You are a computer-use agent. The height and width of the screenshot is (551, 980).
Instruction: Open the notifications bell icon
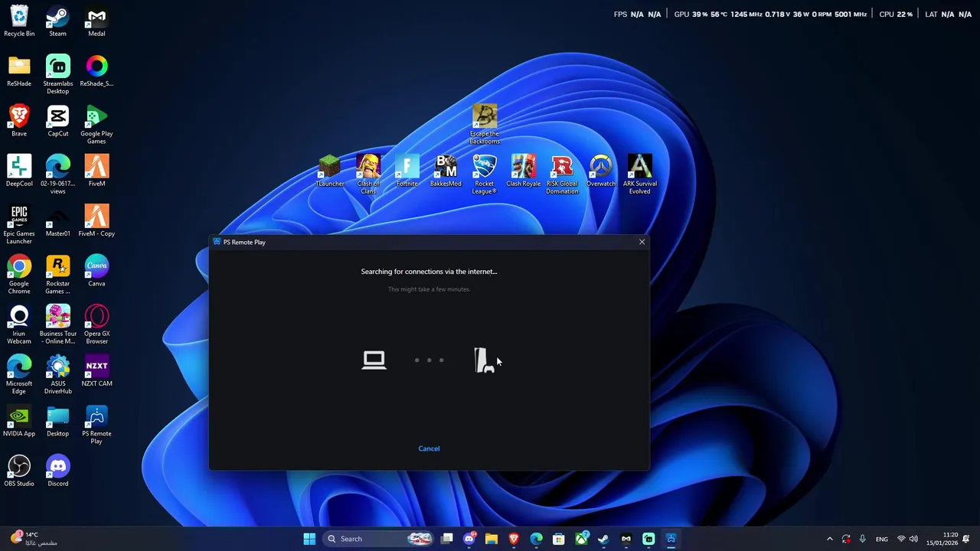click(x=966, y=539)
